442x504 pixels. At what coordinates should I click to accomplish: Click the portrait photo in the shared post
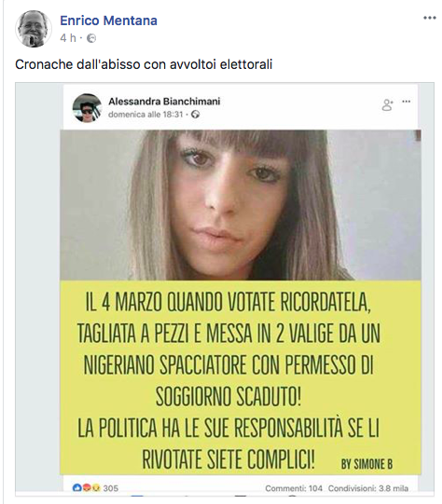[241, 205]
